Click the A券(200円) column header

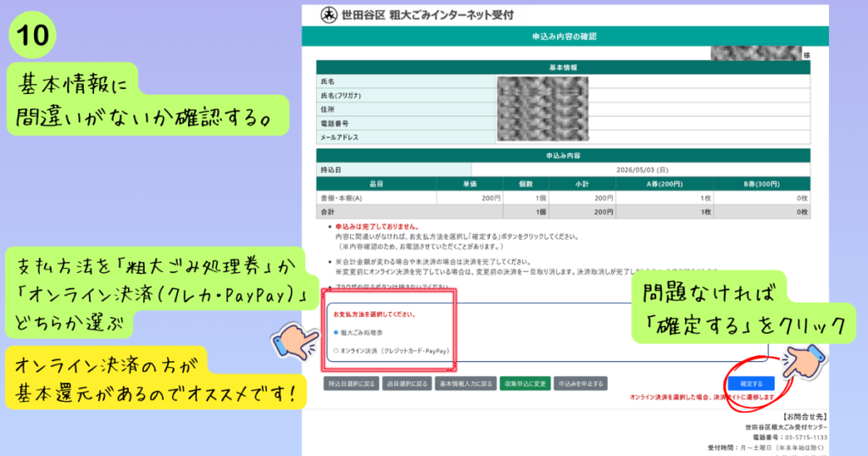[x=665, y=184]
